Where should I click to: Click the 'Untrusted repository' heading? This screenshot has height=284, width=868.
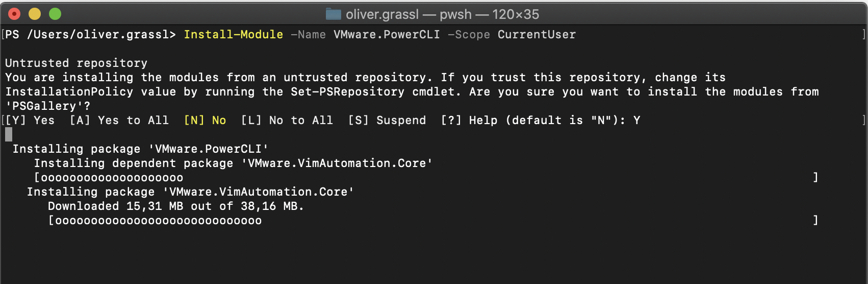(x=76, y=63)
